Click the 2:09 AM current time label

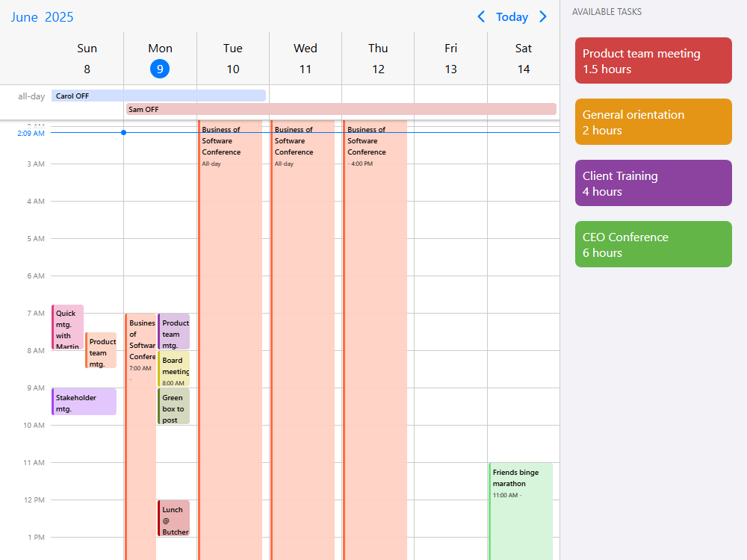31,134
